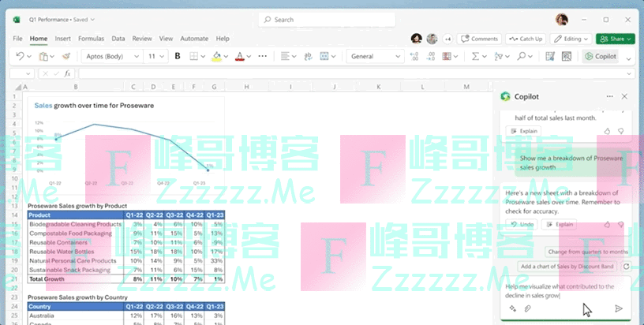The width and height of the screenshot is (644, 325).
Task: Open the Comments button
Action: pyautogui.click(x=479, y=39)
